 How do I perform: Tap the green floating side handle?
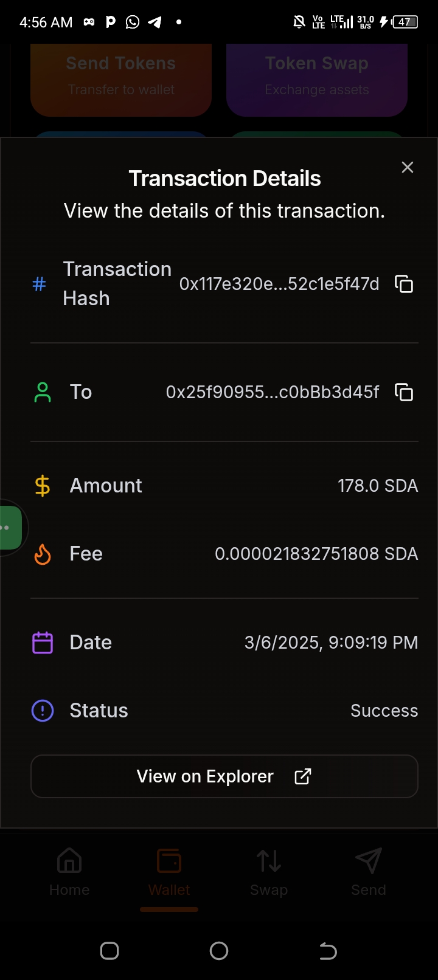click(x=10, y=527)
